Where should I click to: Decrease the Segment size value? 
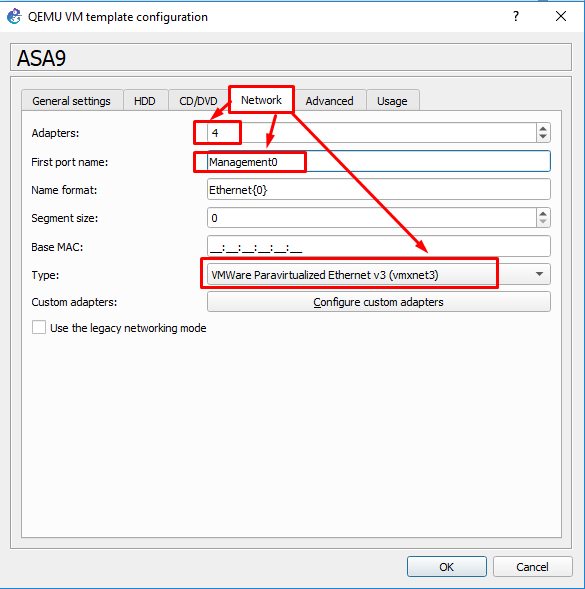(x=543, y=222)
